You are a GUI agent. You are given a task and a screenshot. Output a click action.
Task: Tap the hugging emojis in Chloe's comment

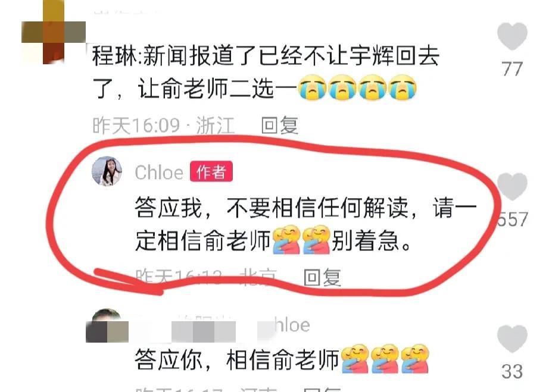(301, 240)
